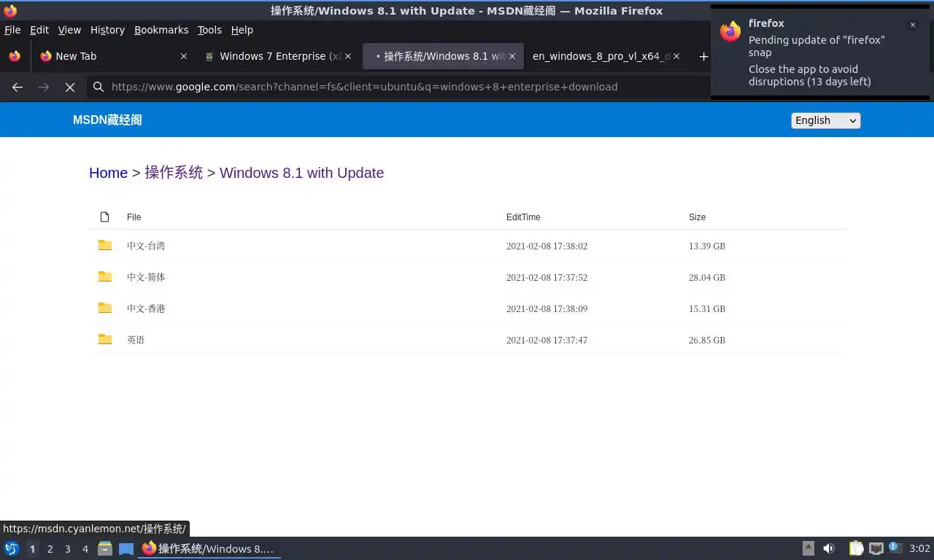Click the EditTime column header
Image resolution: width=934 pixels, height=560 pixels.
click(523, 217)
